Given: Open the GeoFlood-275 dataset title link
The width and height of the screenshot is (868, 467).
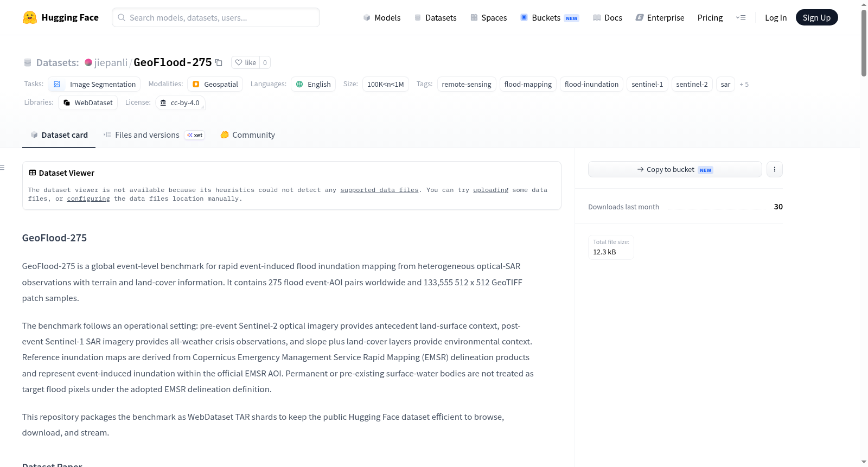Looking at the screenshot, I should [173, 62].
